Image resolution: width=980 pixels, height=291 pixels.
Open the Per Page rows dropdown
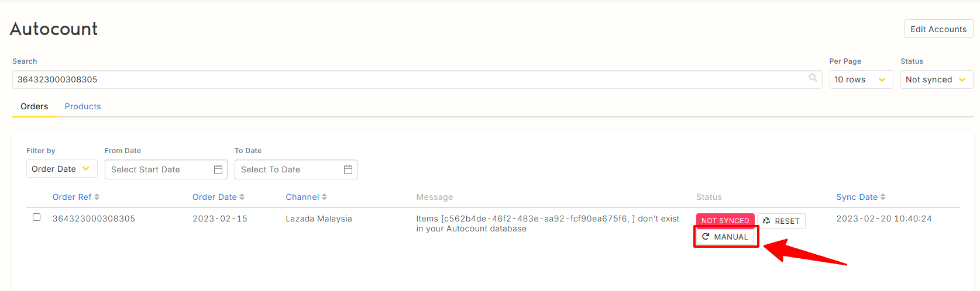[861, 79]
